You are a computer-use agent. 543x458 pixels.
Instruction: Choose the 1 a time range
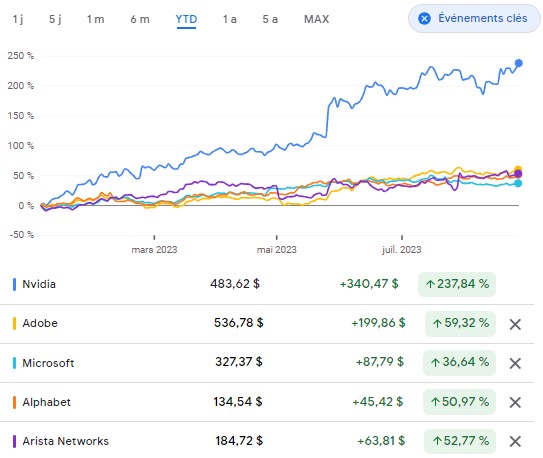230,19
